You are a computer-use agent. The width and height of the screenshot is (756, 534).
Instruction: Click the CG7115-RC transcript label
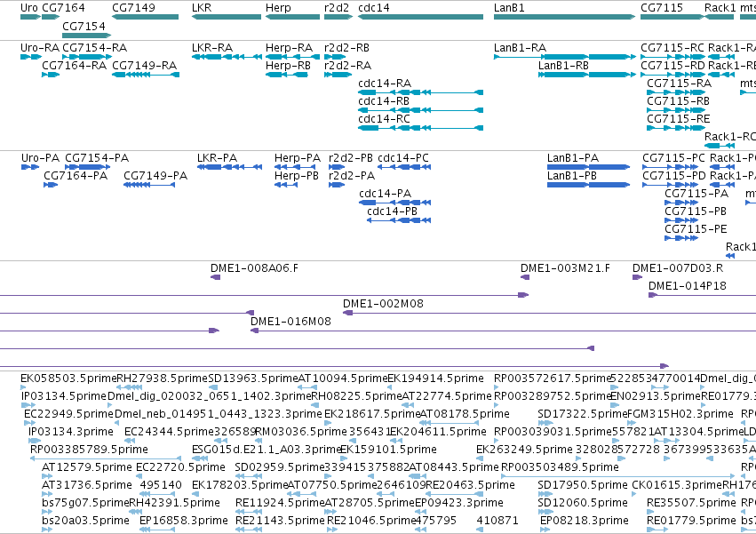pos(672,48)
